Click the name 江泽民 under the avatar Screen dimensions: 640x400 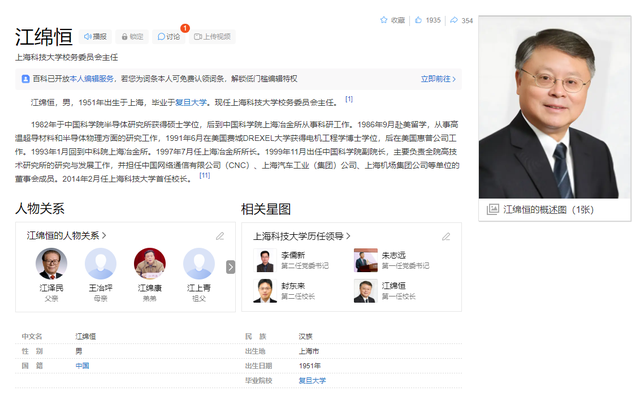pyautogui.click(x=51, y=288)
